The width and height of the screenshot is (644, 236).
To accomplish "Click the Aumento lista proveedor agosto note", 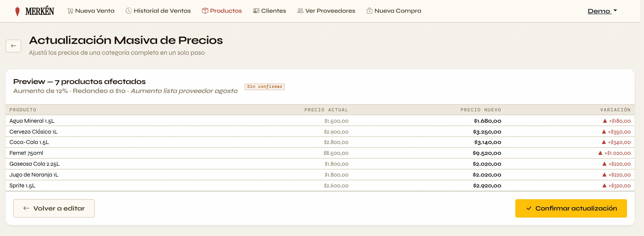I will pyautogui.click(x=184, y=91).
